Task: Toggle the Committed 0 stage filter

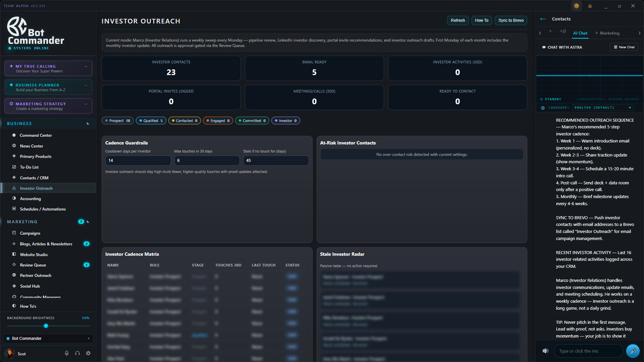Action: point(252,121)
